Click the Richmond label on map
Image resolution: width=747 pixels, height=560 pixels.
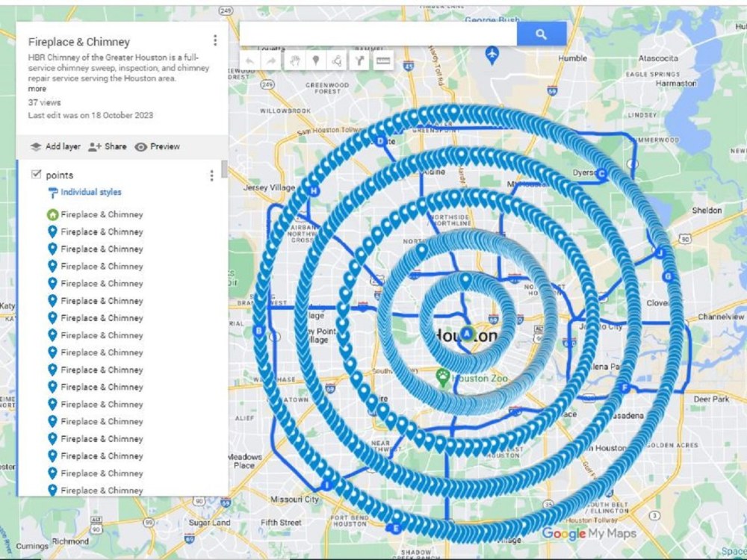tap(70, 541)
